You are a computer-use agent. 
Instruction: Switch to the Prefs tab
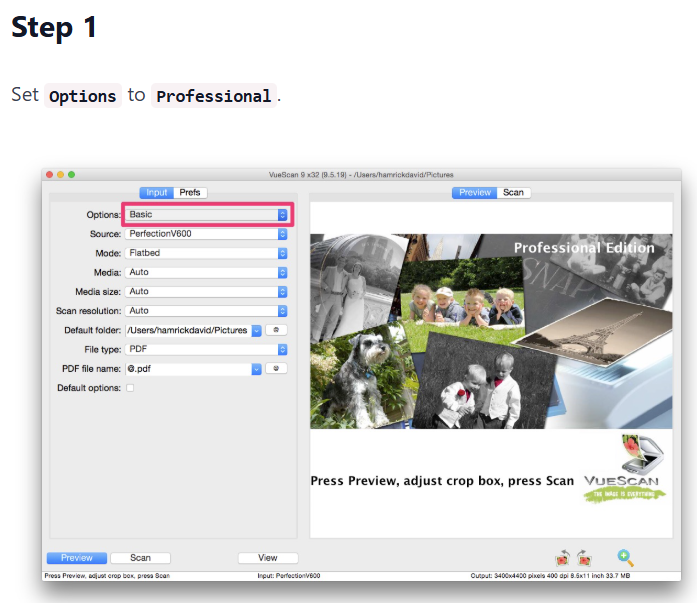pyautogui.click(x=190, y=192)
